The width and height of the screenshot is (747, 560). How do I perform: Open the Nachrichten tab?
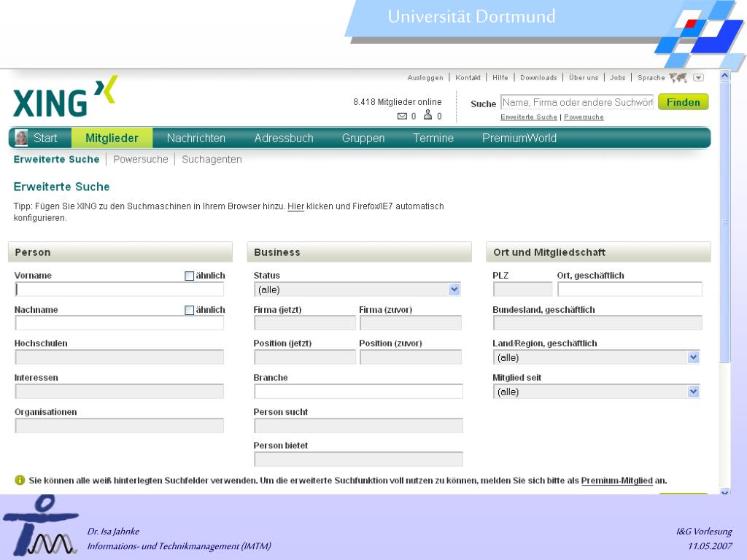pos(196,138)
